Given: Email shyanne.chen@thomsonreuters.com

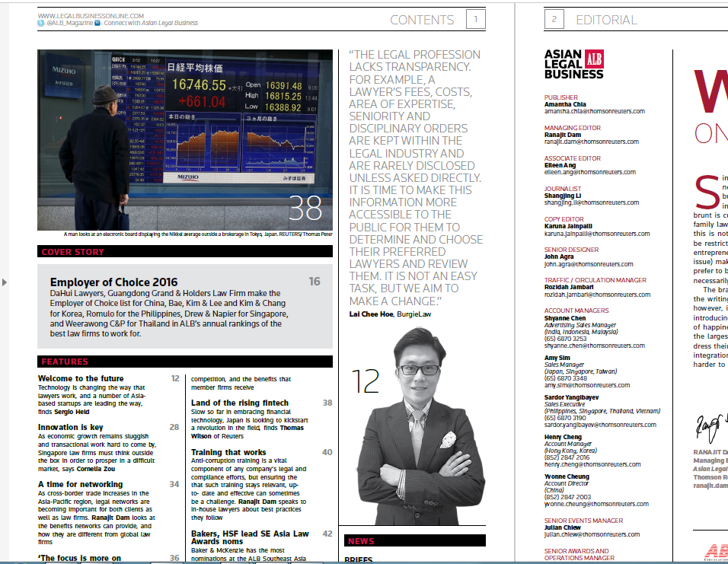Looking at the screenshot, I should pyautogui.click(x=595, y=346).
